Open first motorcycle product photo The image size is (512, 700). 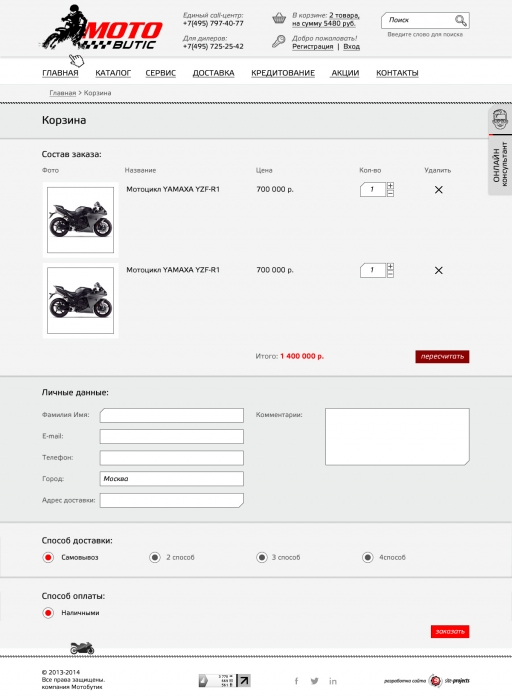click(x=80, y=220)
